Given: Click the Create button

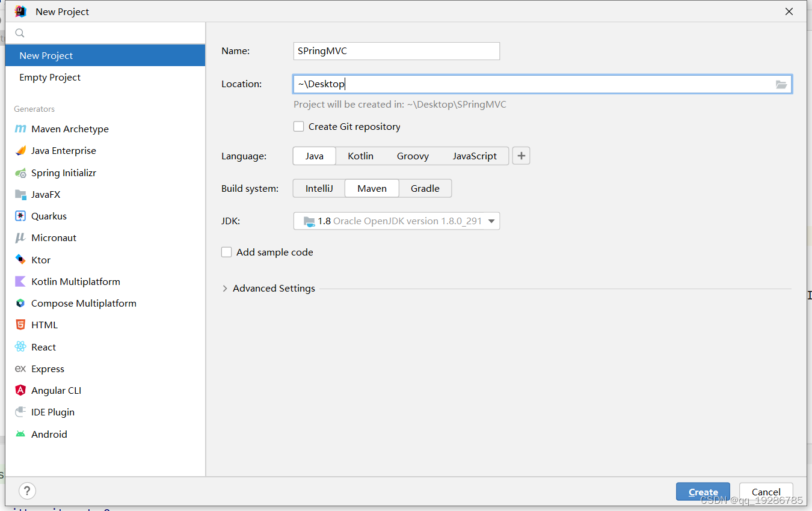Looking at the screenshot, I should (x=703, y=492).
